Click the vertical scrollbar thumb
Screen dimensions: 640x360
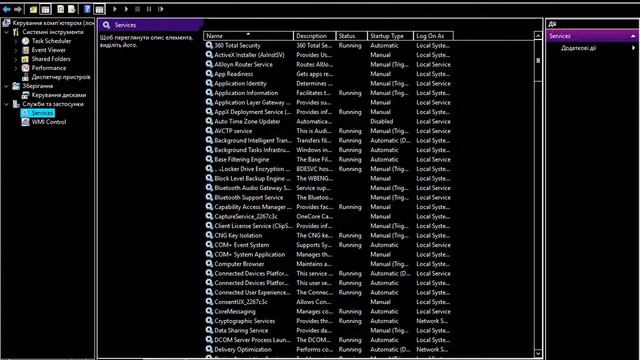pyautogui.click(x=538, y=60)
